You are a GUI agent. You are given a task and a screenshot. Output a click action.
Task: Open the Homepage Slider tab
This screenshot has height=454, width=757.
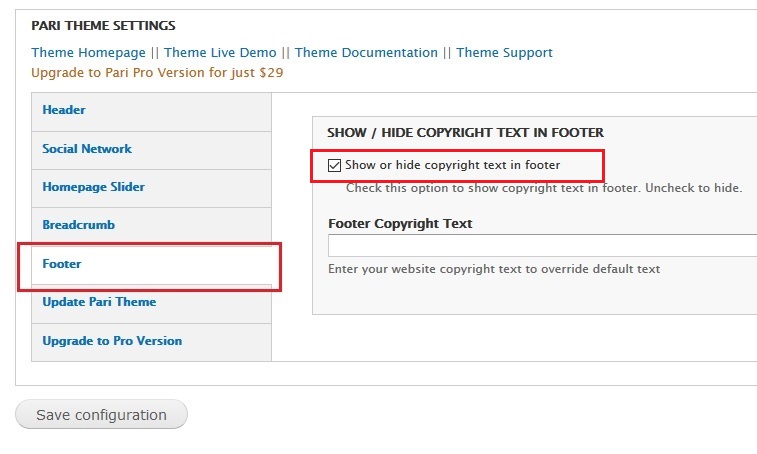coord(93,187)
